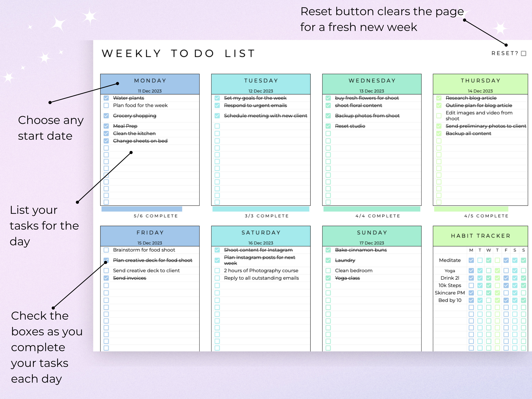Check off 'Brainstorm for food shoot' Friday
The width and height of the screenshot is (532, 399).
click(106, 250)
